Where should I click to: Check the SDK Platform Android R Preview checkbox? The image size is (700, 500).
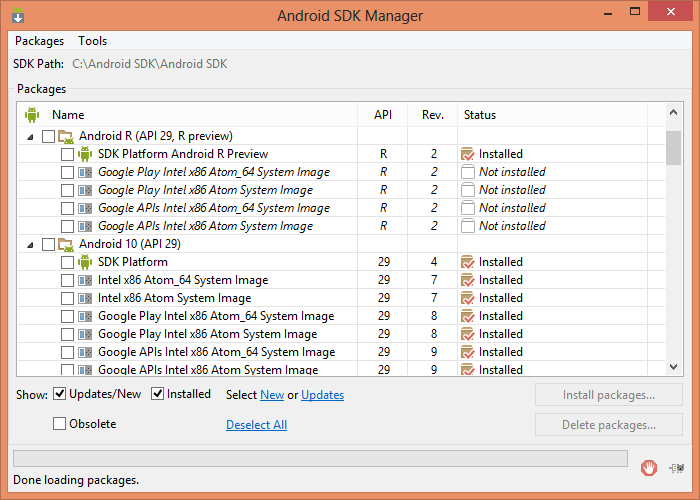(67, 154)
